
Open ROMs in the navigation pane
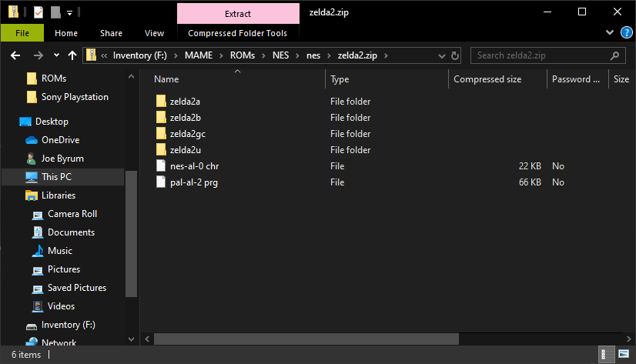click(54, 78)
